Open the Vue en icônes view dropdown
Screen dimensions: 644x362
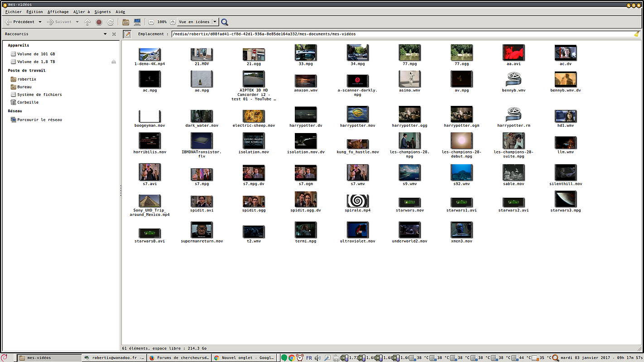pos(198,22)
